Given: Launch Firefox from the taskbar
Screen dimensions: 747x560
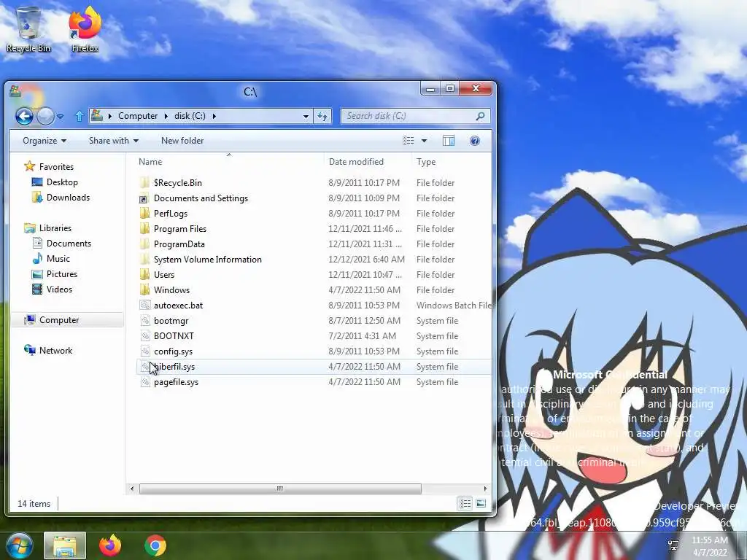Looking at the screenshot, I should click(110, 545).
